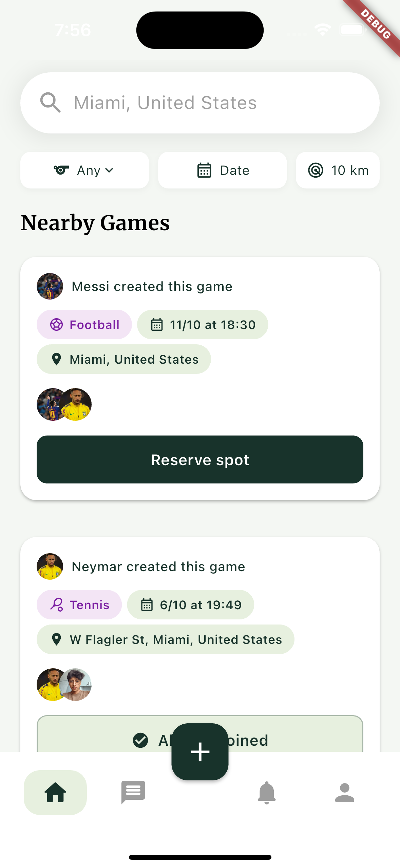Go to the profile tab
Image resolution: width=400 pixels, height=868 pixels.
click(344, 793)
